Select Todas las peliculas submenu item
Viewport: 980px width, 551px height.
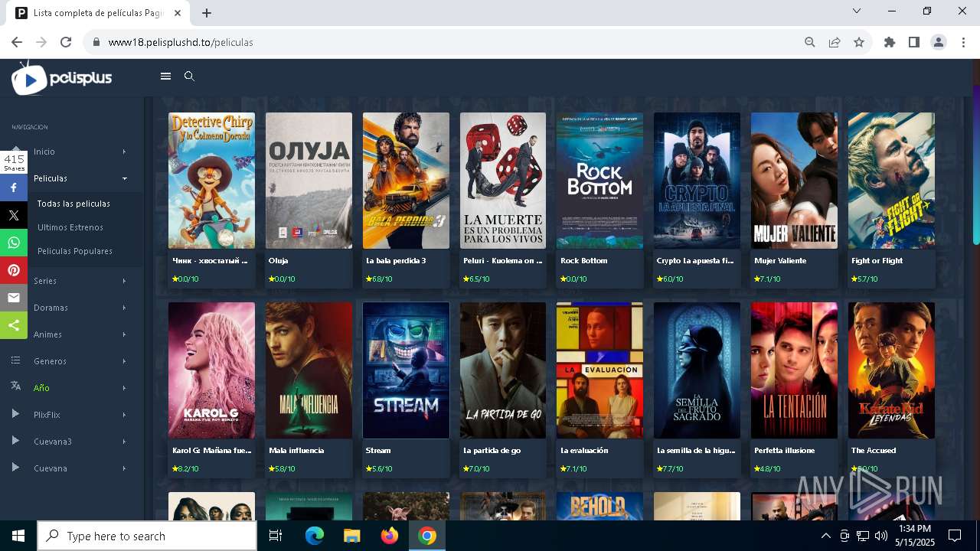(73, 204)
